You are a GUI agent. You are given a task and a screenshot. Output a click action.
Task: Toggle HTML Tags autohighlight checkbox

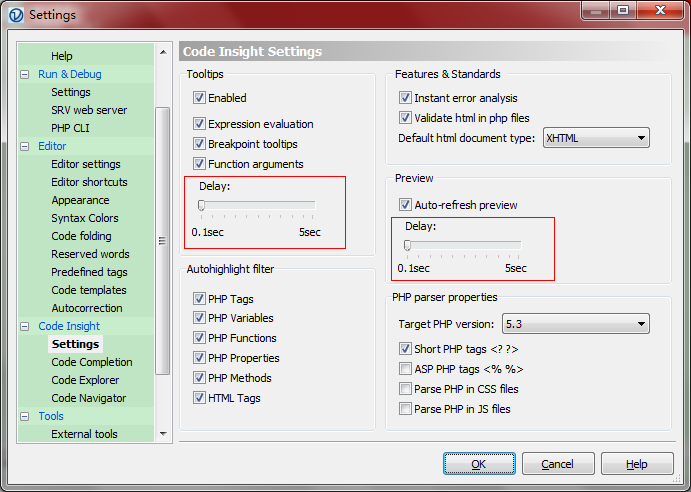(199, 398)
